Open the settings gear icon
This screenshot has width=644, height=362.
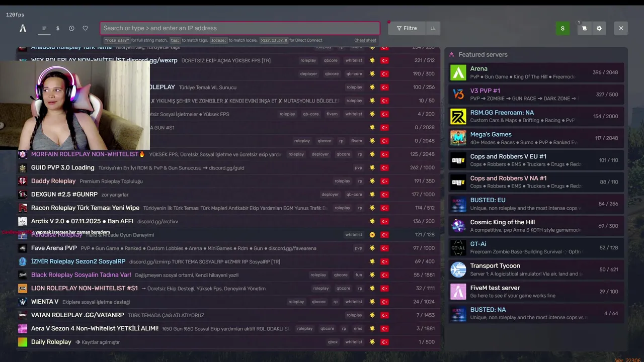point(599,29)
